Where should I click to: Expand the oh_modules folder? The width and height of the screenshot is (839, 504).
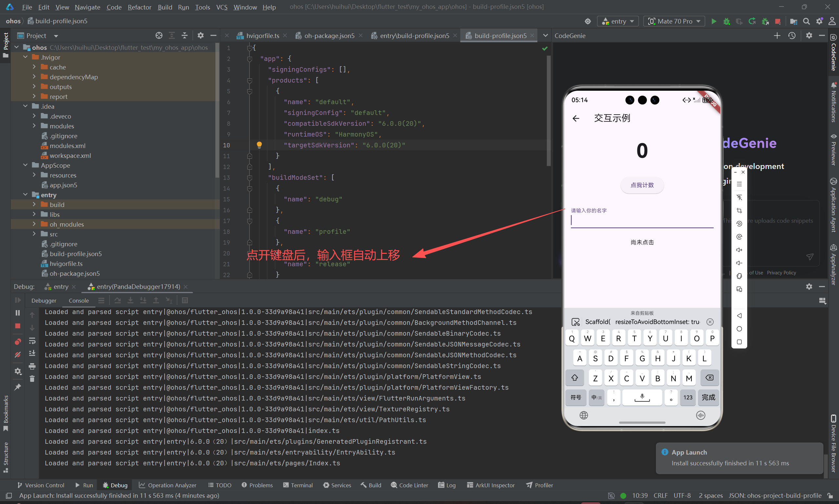(x=34, y=224)
